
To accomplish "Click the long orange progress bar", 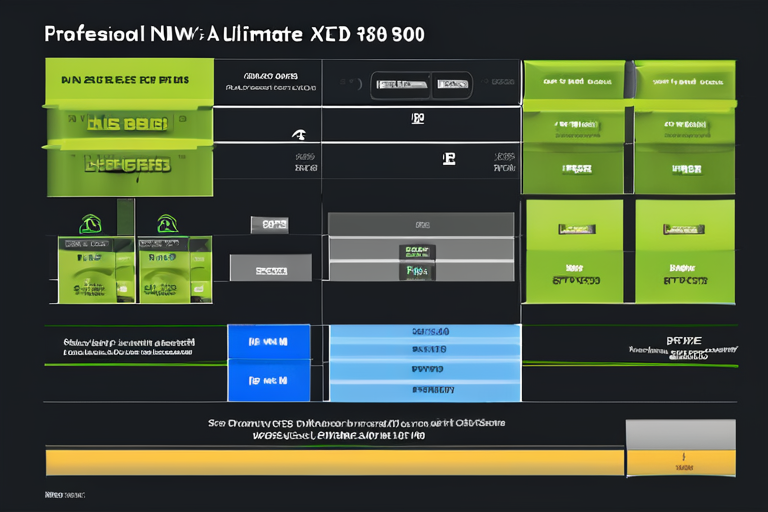I will coord(335,463).
